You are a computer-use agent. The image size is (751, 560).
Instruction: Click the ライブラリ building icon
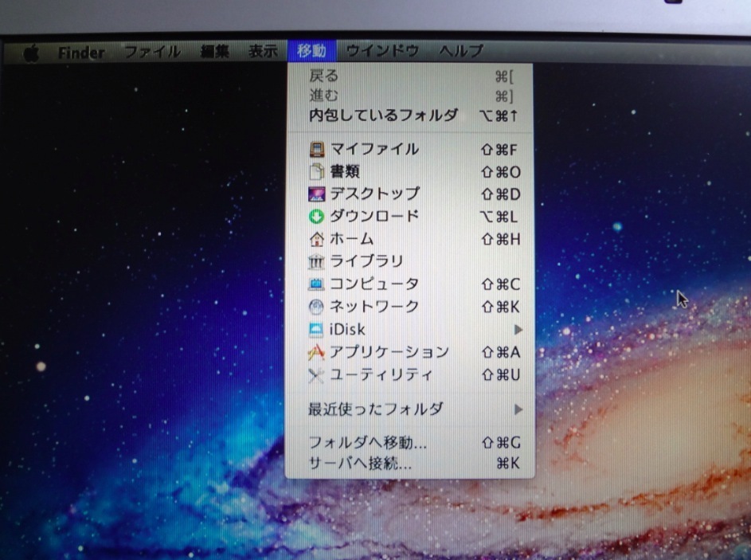tap(317, 261)
